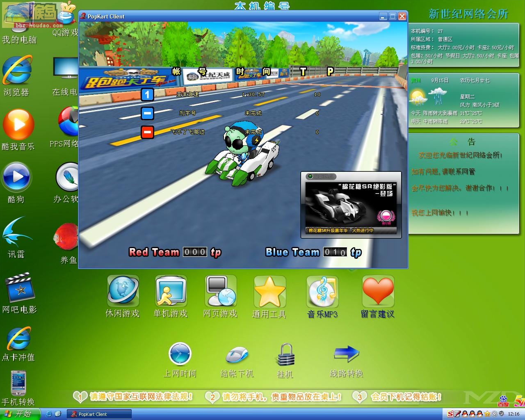
Task: Click blue minus badge beside 刘字号
Action: [x=148, y=113]
